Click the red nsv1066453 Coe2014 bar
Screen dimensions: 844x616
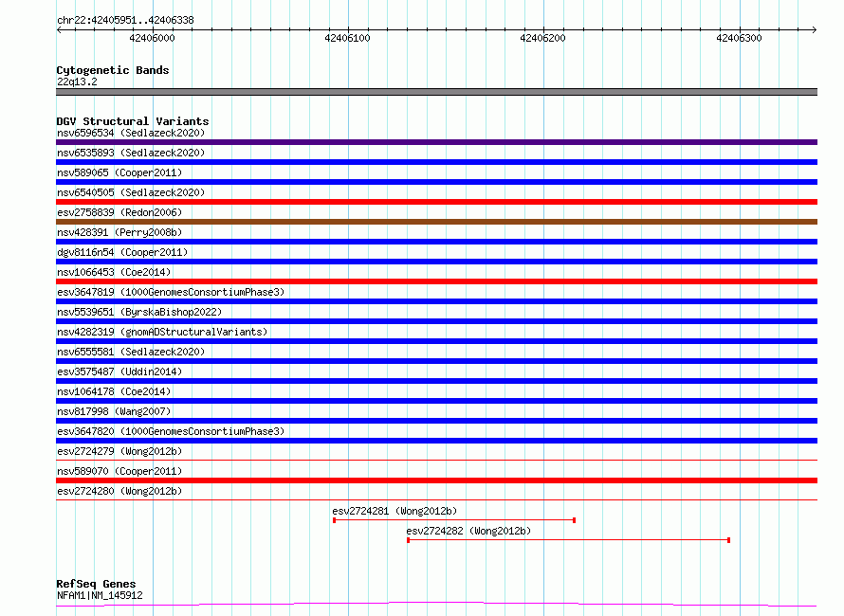[436, 281]
